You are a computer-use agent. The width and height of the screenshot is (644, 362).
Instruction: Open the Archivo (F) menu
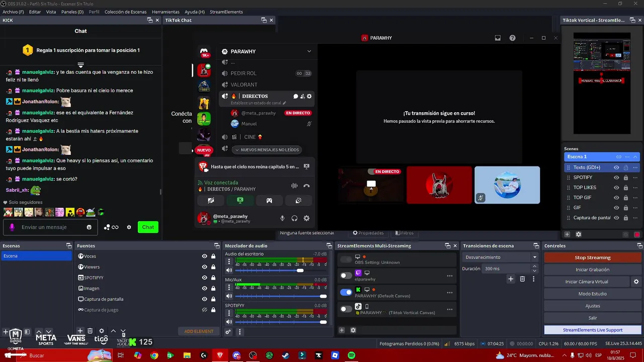pos(13,12)
